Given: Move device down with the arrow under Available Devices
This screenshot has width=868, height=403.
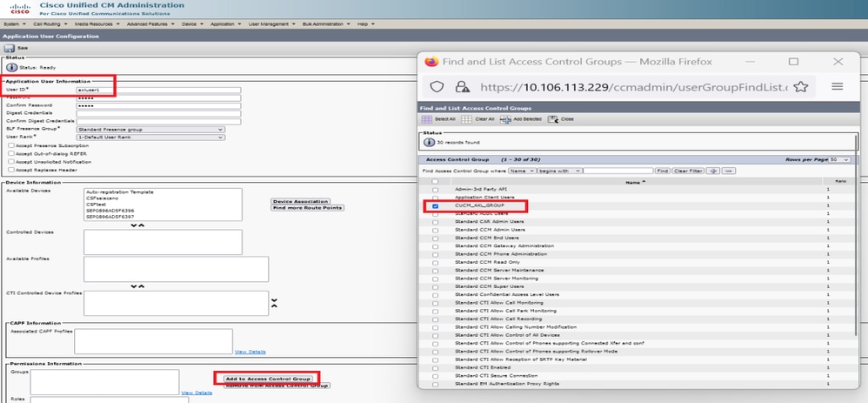Looking at the screenshot, I should 133,225.
